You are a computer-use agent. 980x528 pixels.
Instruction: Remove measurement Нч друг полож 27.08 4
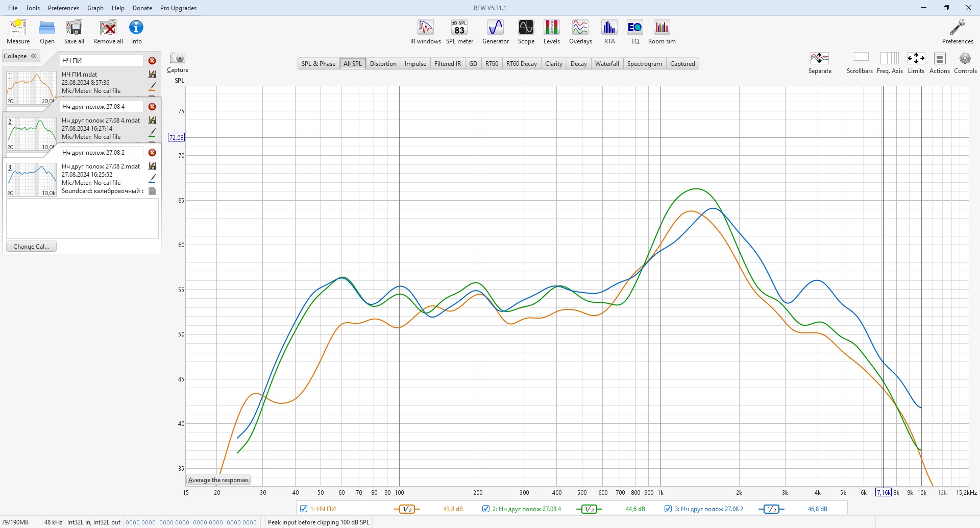click(152, 107)
